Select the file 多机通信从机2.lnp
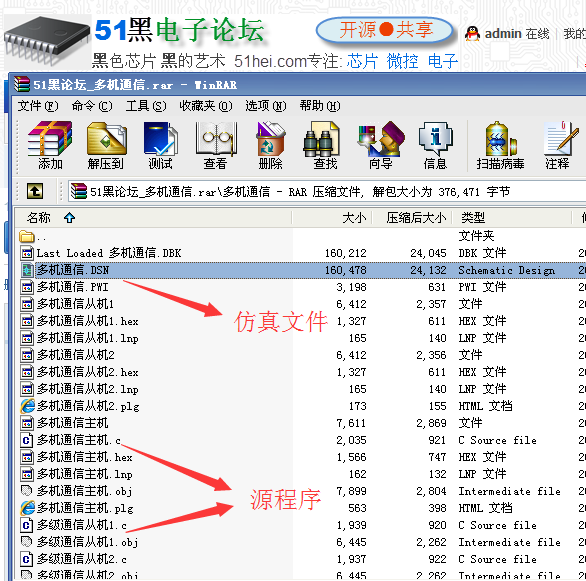Screen dimensions: 586x581 point(87,389)
